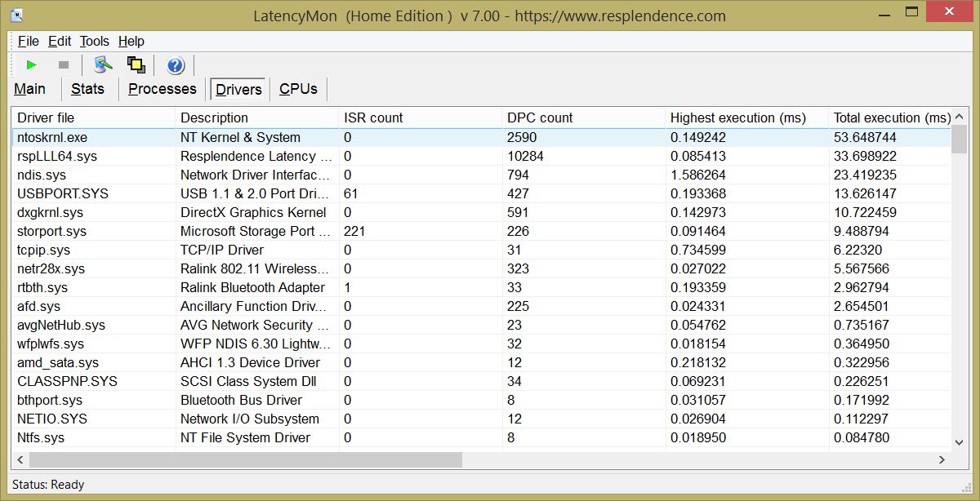
Task: Click the horizontal scrollbar left arrow
Action: pyautogui.click(x=21, y=459)
